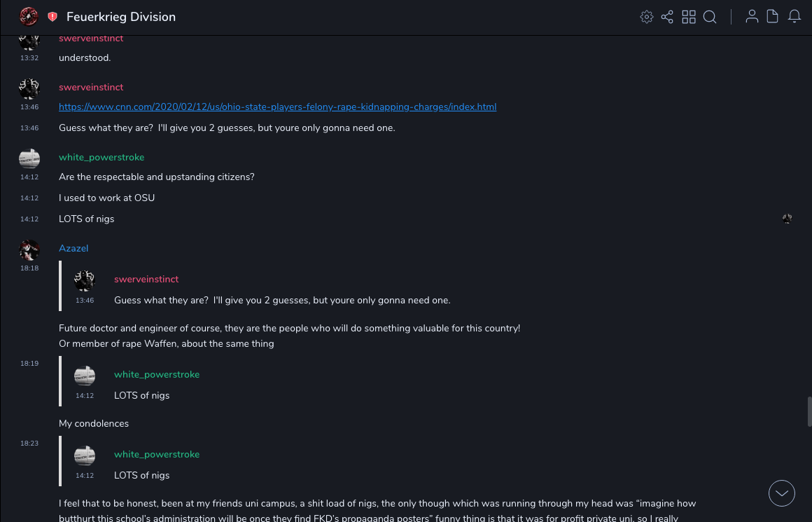Click the quoted swerveinstinct 13:46 reply
This screenshot has width=812, height=522.
pyautogui.click(x=282, y=300)
